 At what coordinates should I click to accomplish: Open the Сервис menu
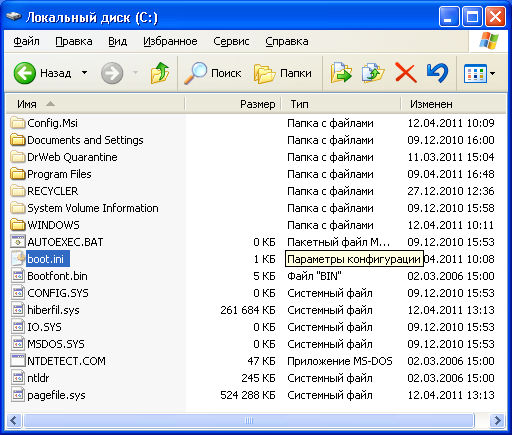[x=231, y=41]
